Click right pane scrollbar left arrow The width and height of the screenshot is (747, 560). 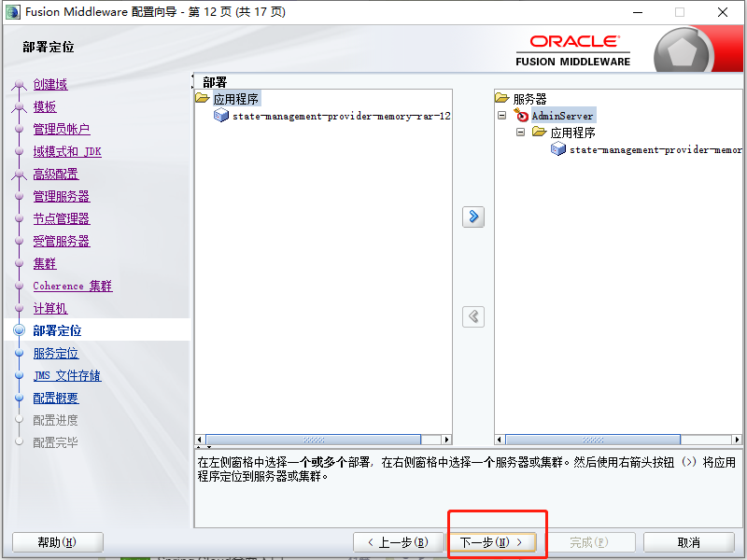500,440
